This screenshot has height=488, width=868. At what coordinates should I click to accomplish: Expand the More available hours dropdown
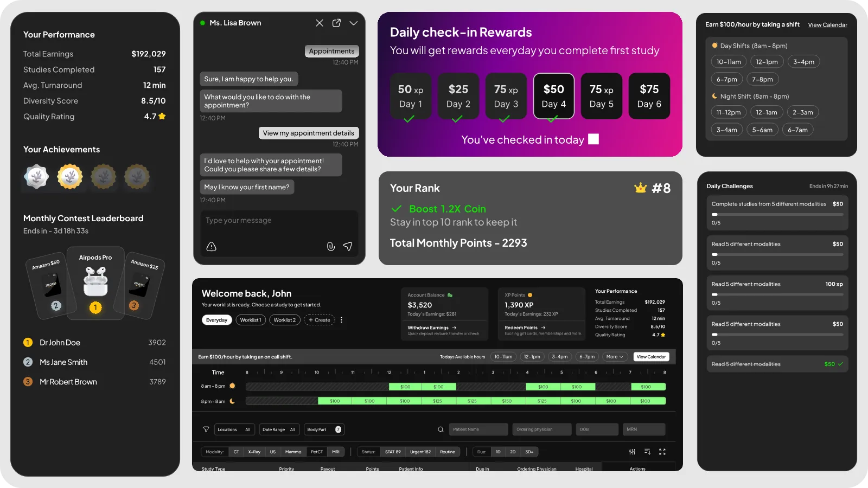615,357
